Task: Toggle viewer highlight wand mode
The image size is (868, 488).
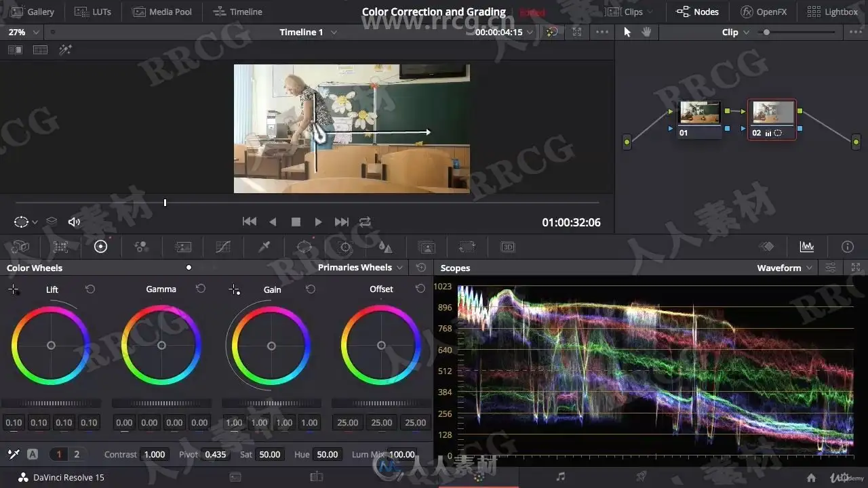Action: tap(65, 49)
